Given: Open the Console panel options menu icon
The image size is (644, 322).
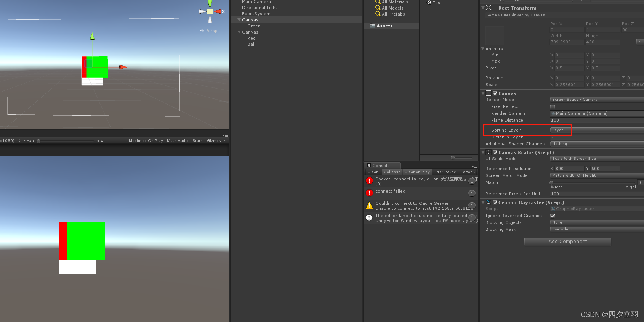Looking at the screenshot, I should click(x=474, y=167).
